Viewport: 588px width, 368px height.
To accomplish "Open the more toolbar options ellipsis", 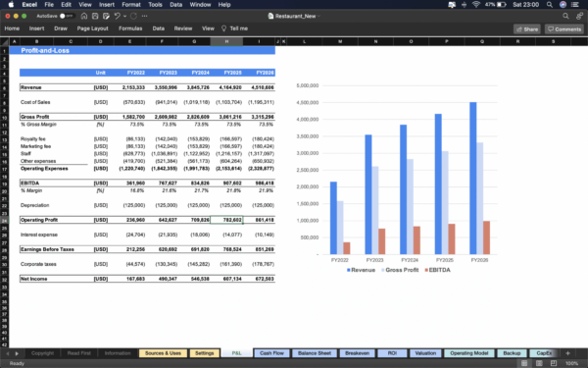I will pyautogui.click(x=145, y=16).
